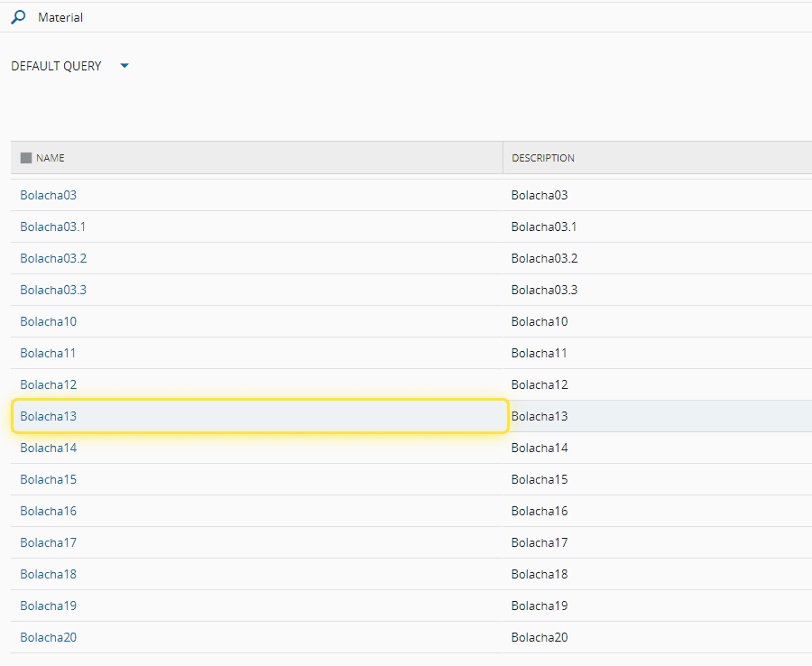Select the Bolacha03.3 description cell
812x666 pixels.
[657, 290]
